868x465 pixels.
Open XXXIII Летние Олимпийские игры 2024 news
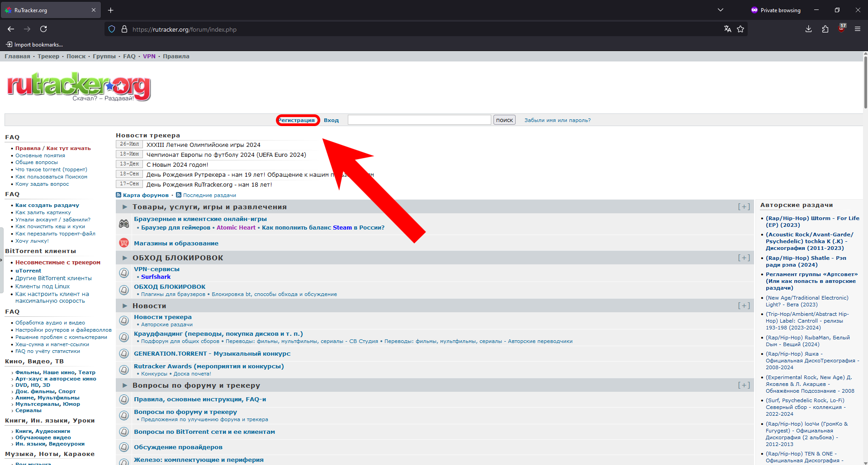click(204, 145)
